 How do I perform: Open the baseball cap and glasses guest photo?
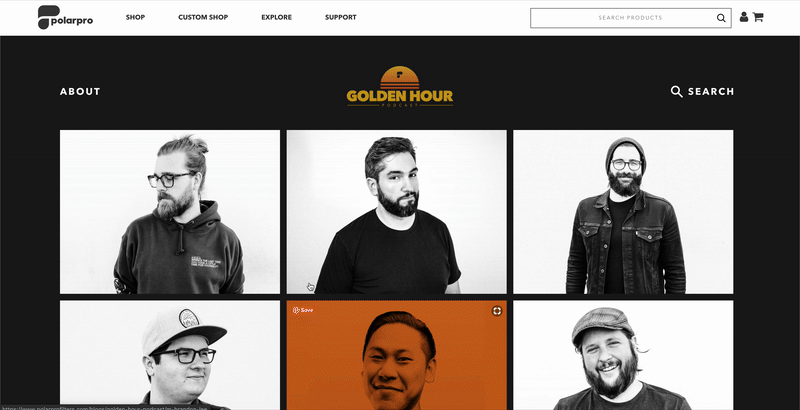click(x=170, y=355)
